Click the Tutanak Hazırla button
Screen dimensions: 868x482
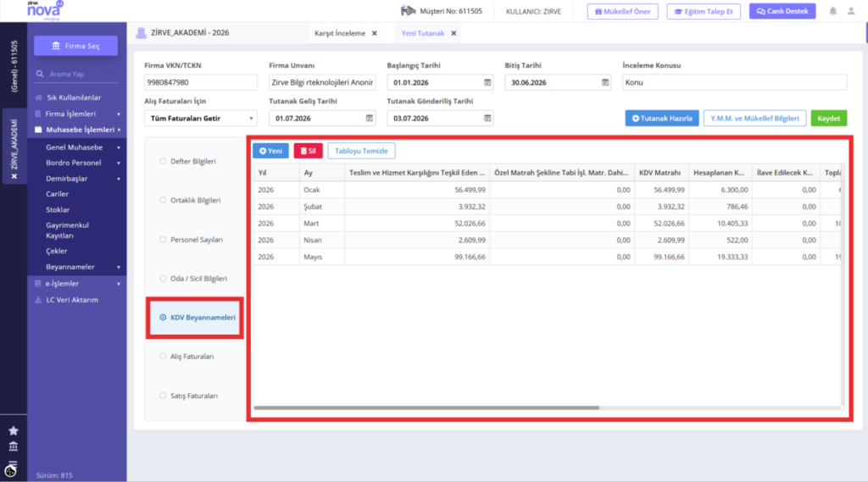point(662,119)
